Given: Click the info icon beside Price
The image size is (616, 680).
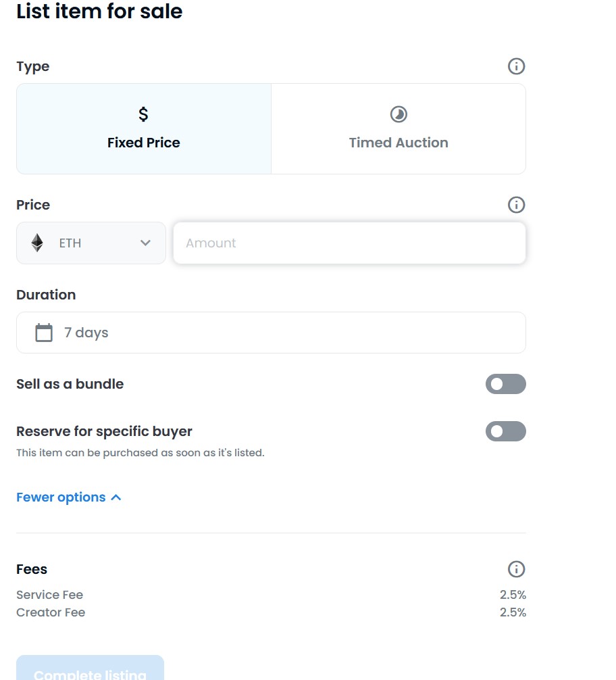Looking at the screenshot, I should (516, 205).
